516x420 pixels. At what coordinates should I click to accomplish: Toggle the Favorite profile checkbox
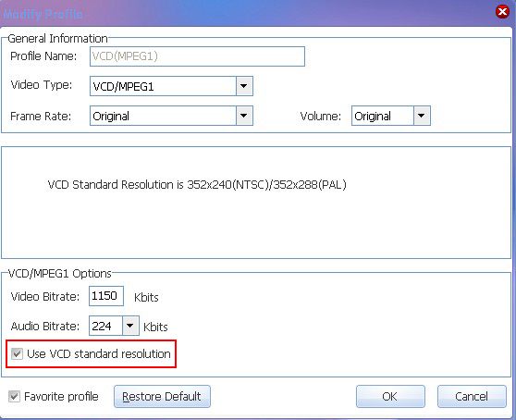[14, 396]
